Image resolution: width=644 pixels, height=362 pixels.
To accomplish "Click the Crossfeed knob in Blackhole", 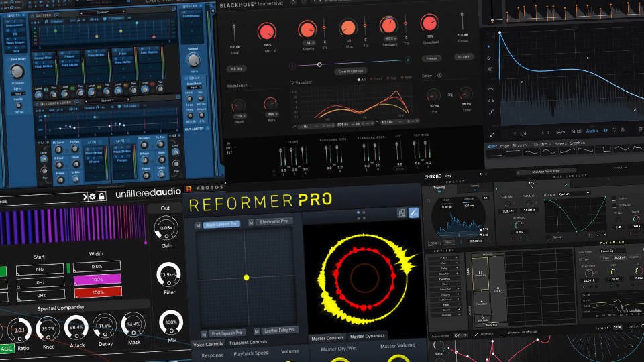I will 429,24.
